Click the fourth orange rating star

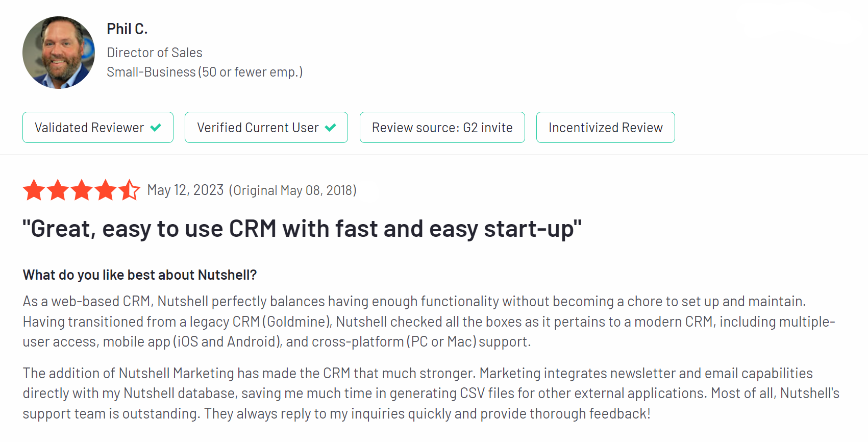[x=106, y=190]
